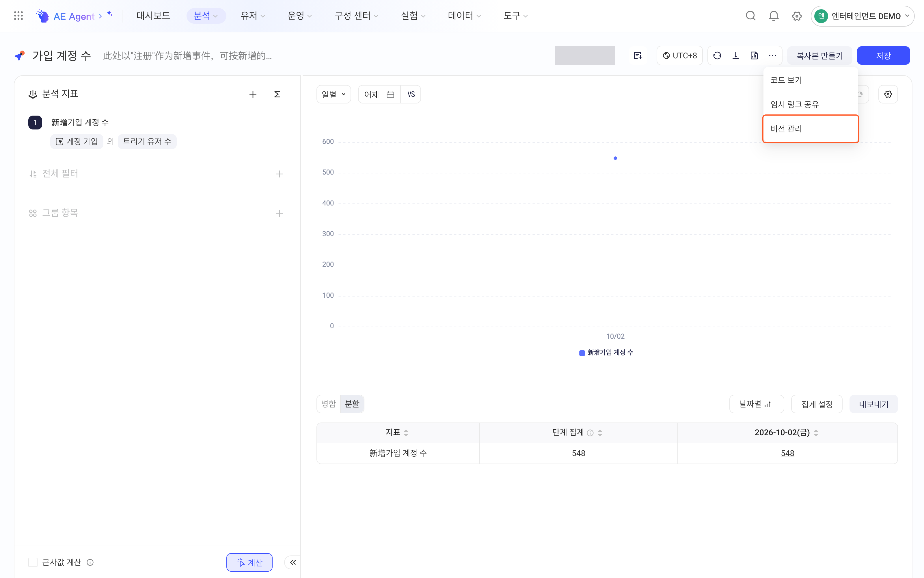Click the sigma formula metric icon
This screenshot has height=578, width=924.
277,95
